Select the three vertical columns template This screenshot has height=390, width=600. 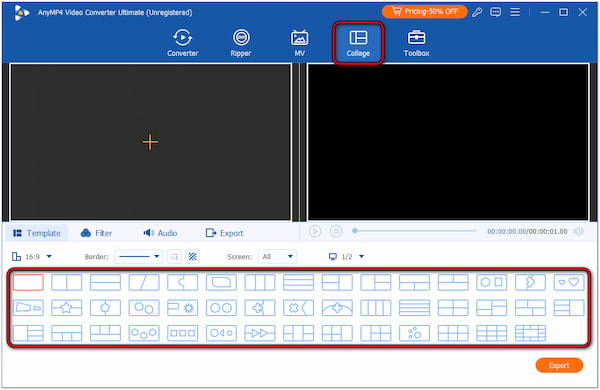click(260, 282)
